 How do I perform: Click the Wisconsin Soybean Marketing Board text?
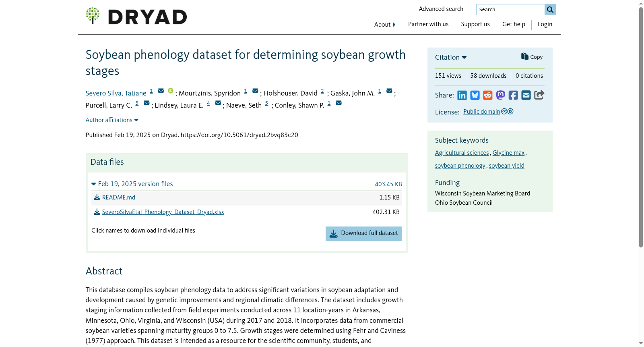click(x=483, y=193)
